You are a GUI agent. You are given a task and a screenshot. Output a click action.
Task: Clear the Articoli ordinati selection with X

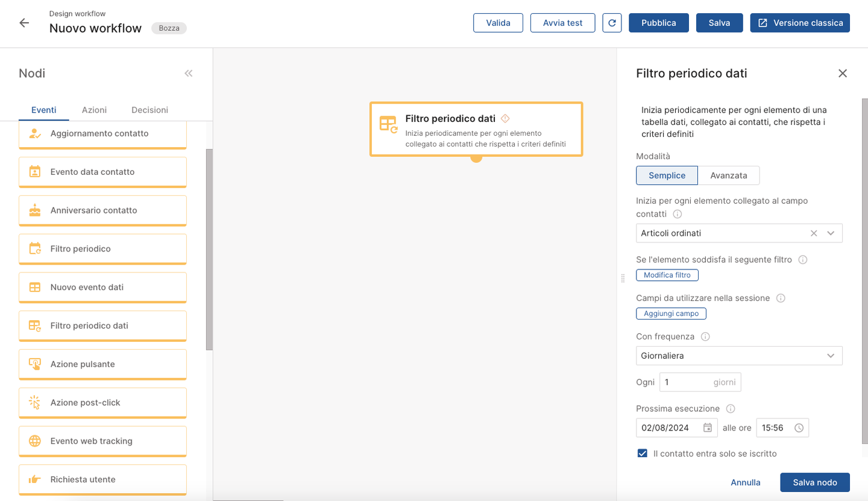814,233
